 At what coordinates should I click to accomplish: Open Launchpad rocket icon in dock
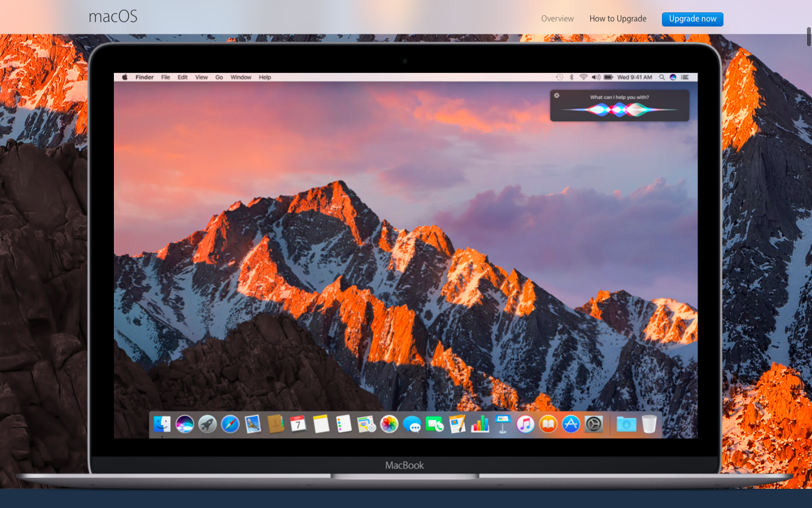tap(208, 424)
